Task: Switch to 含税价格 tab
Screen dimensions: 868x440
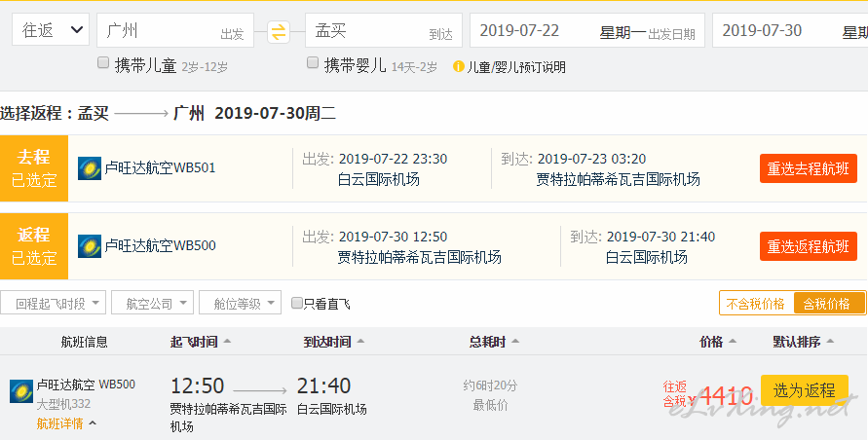Action: point(829,304)
